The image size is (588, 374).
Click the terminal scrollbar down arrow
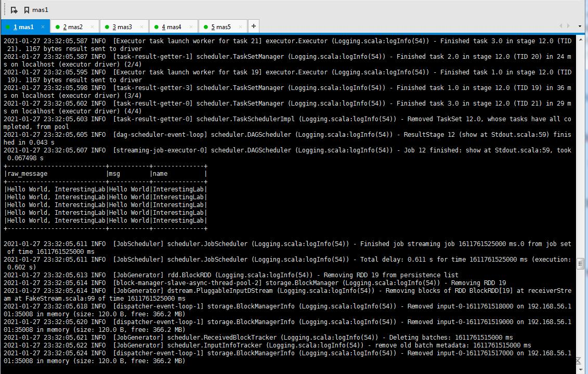tap(580, 369)
